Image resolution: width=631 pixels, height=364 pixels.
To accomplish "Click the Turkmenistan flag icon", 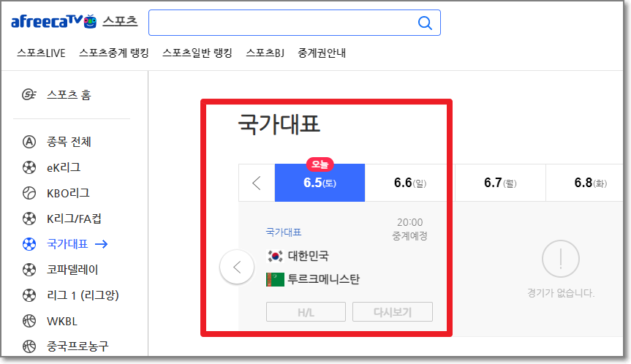I will 275,279.
